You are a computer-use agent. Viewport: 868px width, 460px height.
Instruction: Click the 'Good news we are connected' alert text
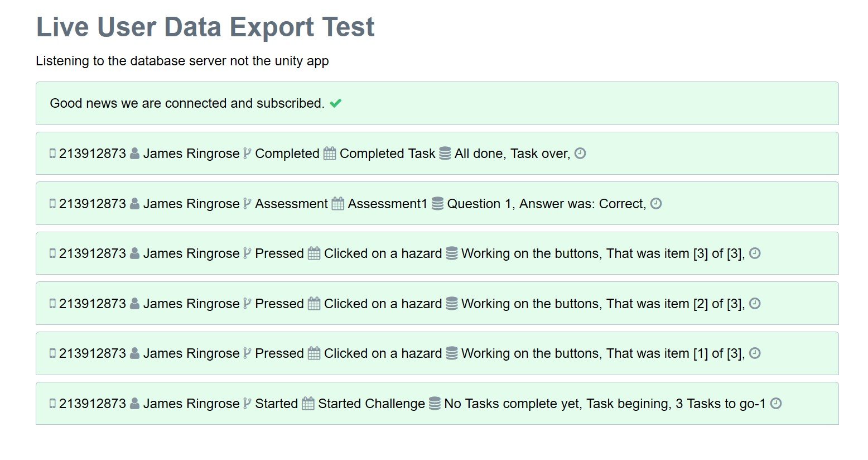187,103
